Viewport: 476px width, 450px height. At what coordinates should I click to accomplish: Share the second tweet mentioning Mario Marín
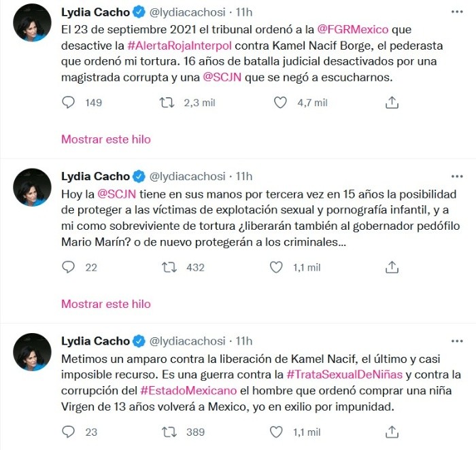coord(391,267)
